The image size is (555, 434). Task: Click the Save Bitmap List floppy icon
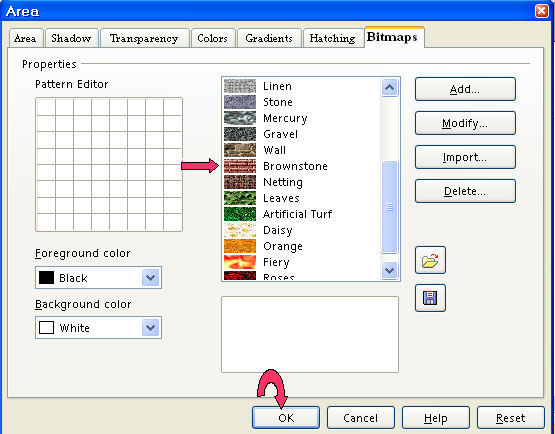[x=430, y=298]
